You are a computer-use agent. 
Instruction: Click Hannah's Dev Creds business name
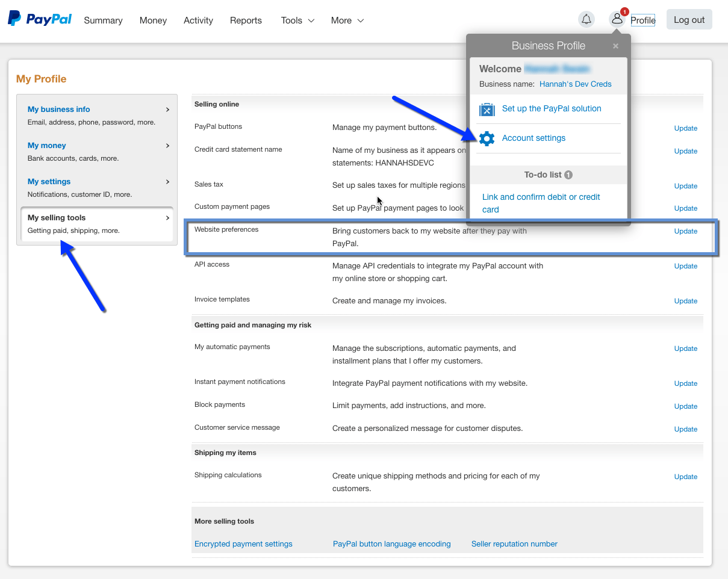(576, 84)
